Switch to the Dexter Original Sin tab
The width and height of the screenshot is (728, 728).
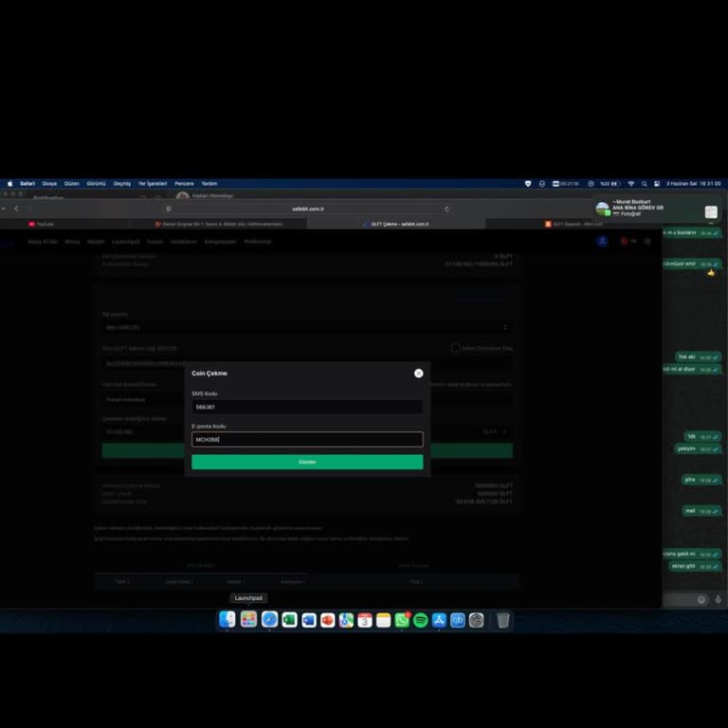[x=219, y=224]
